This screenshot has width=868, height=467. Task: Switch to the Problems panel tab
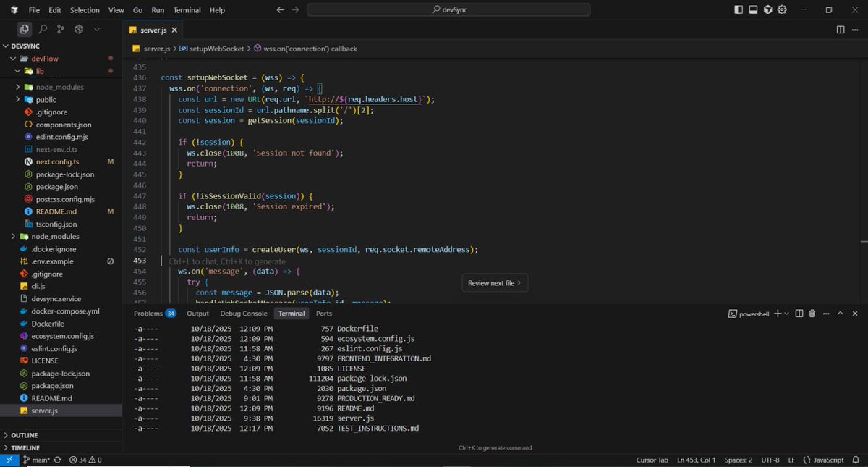(155, 314)
